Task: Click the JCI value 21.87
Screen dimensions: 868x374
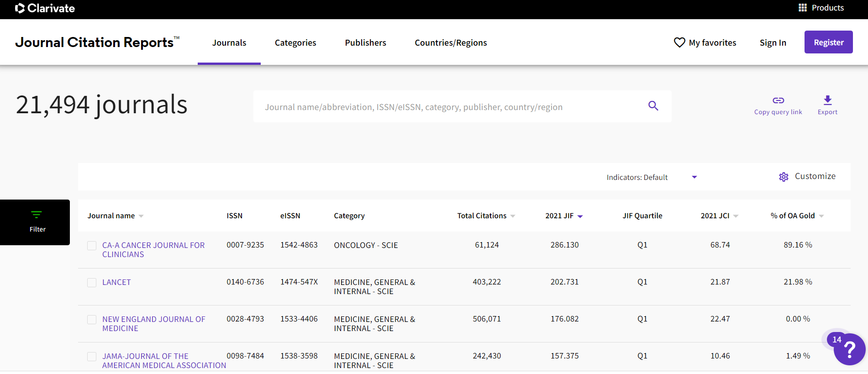Action: tap(720, 282)
